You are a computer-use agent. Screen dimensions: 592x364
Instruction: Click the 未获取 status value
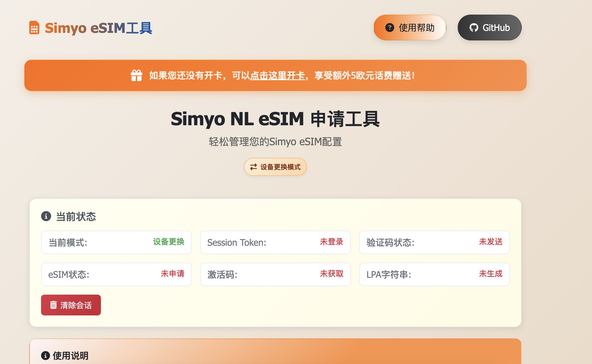tap(332, 274)
